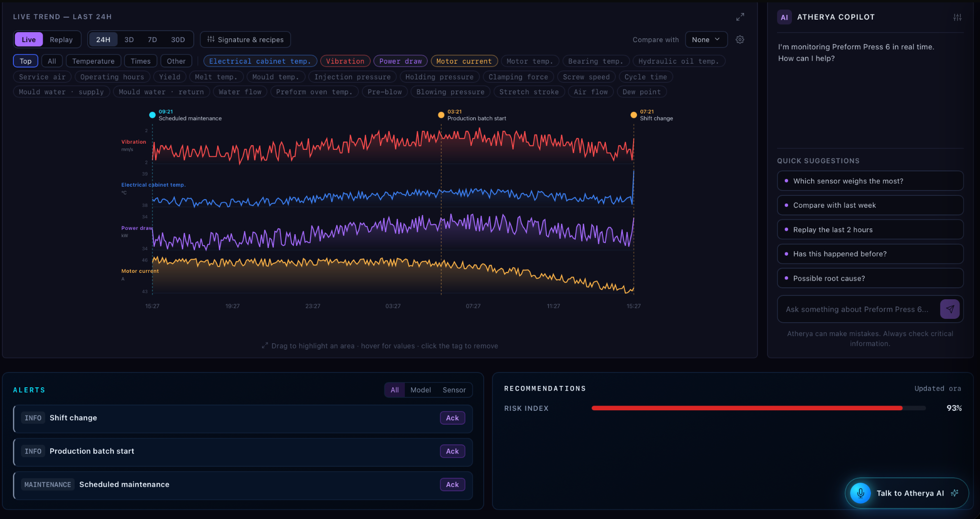
Task: Show All sensor categories
Action: click(52, 61)
